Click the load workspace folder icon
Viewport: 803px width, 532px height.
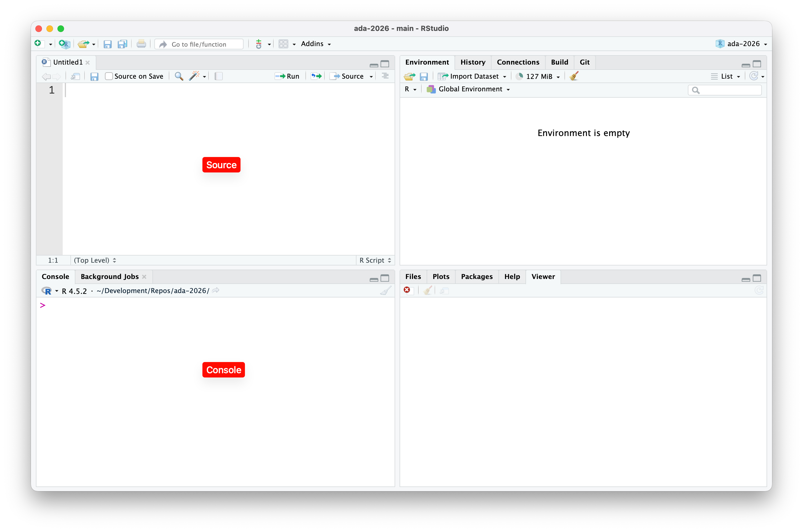pos(410,77)
